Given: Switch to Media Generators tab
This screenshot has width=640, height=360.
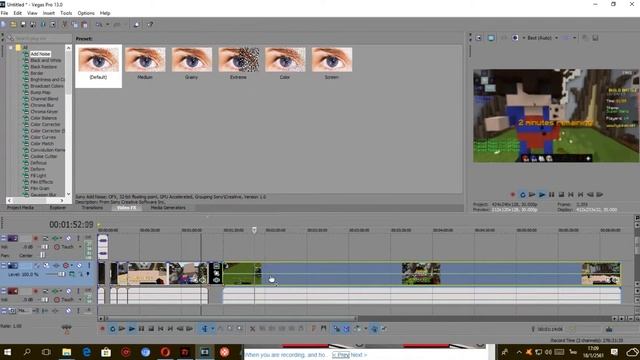Looking at the screenshot, I should [168, 208].
